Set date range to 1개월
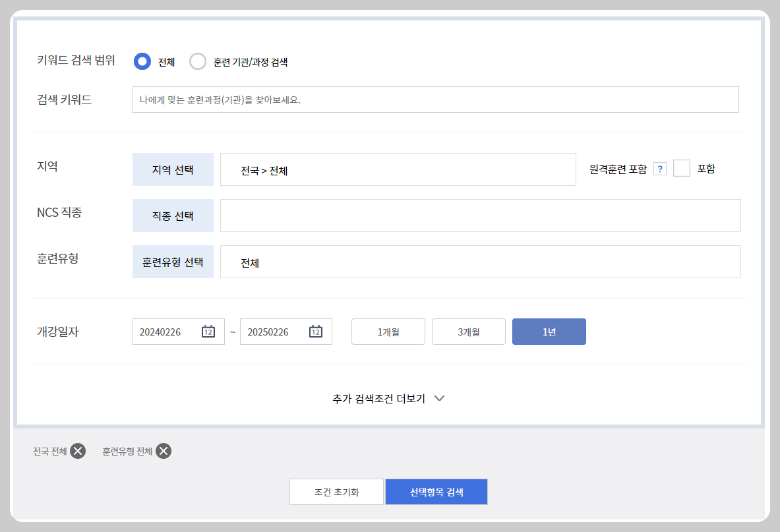780x532 pixels. [388, 332]
